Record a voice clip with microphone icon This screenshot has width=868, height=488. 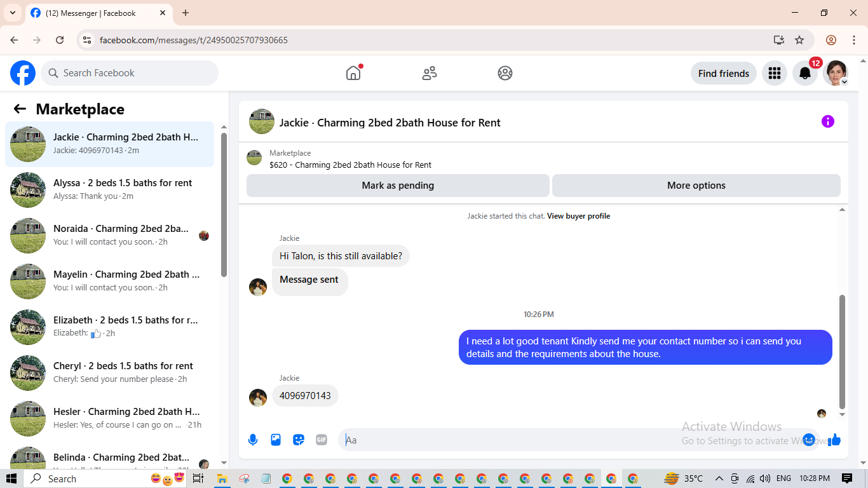coord(253,440)
